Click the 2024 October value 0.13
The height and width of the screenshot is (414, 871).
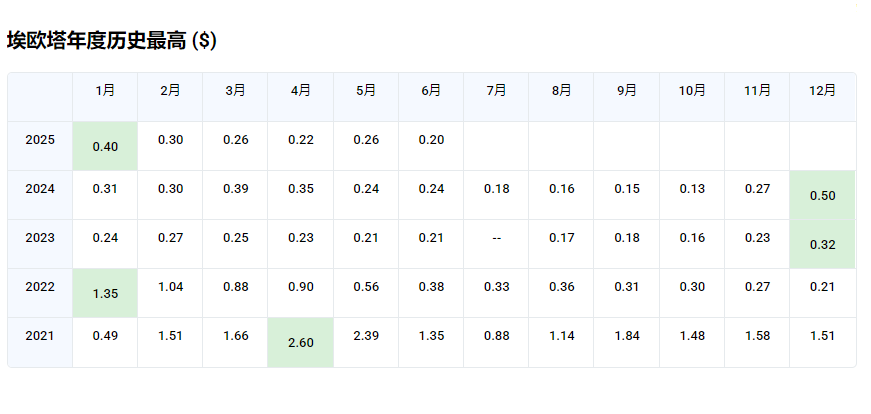point(692,189)
